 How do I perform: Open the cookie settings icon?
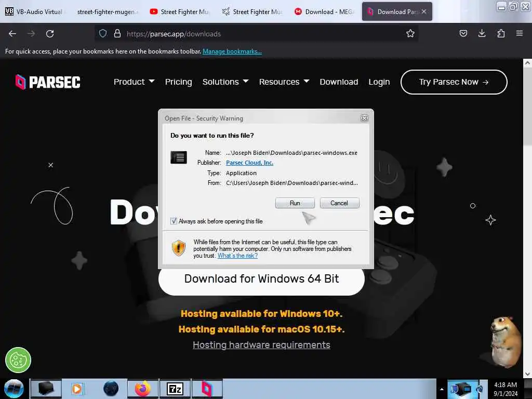pos(18,360)
